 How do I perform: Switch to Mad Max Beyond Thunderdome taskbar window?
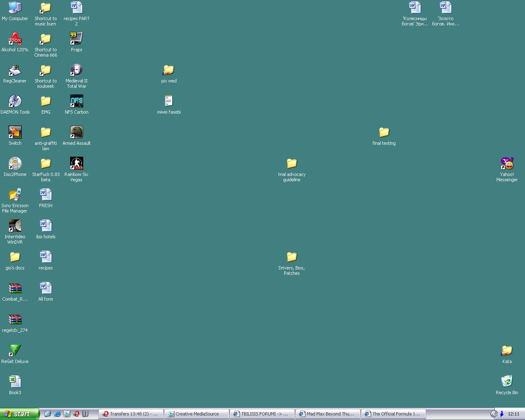[x=328, y=414]
